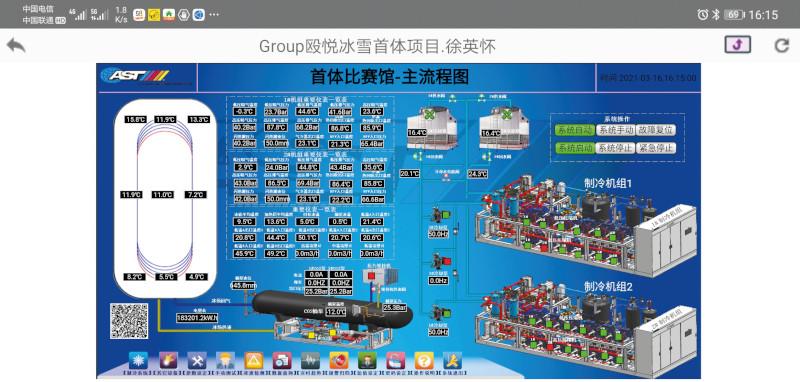Click the 2.9°C value in unit 2 table

245,167
